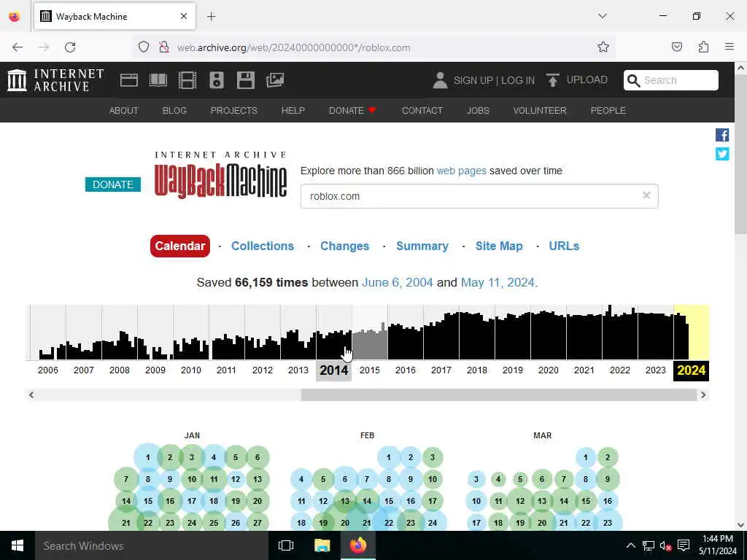747x560 pixels.
Task: Switch to the URLs tab
Action: coord(564,246)
